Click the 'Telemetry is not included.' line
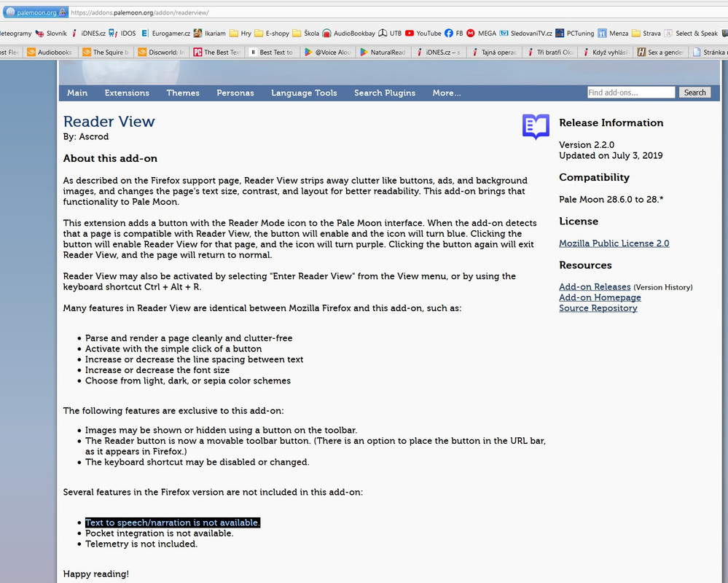This screenshot has width=728, height=583. 141,544
